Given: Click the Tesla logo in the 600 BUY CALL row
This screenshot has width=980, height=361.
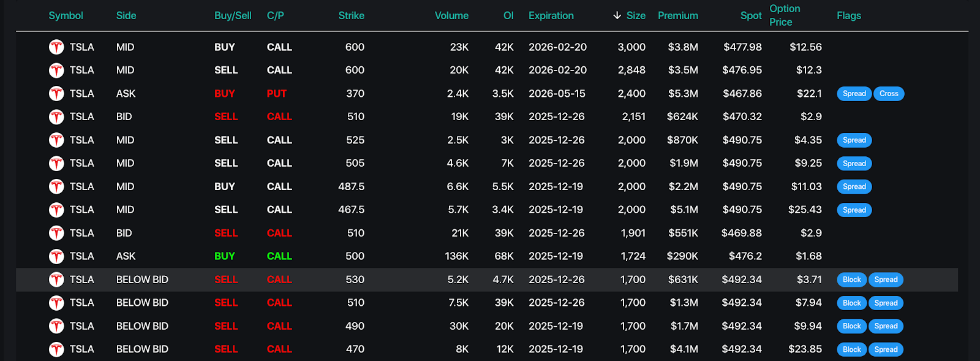Looking at the screenshot, I should 56,47.
